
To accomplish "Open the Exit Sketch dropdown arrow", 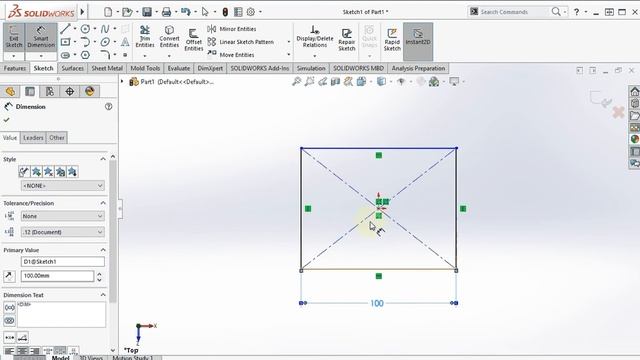I will click(14, 56).
